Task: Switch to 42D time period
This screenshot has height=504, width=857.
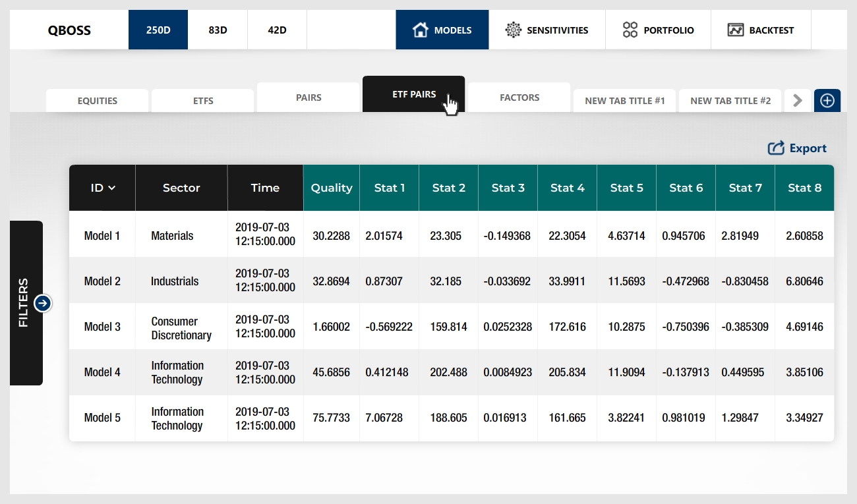Action: point(277,30)
